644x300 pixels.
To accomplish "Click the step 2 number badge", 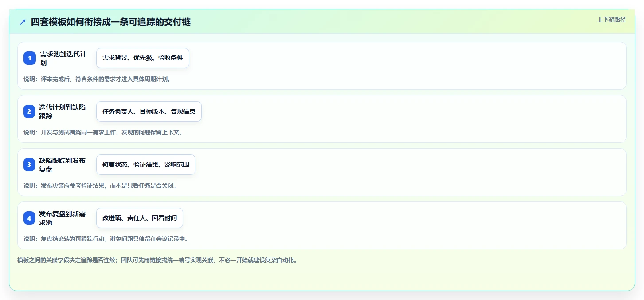I will pos(29,111).
